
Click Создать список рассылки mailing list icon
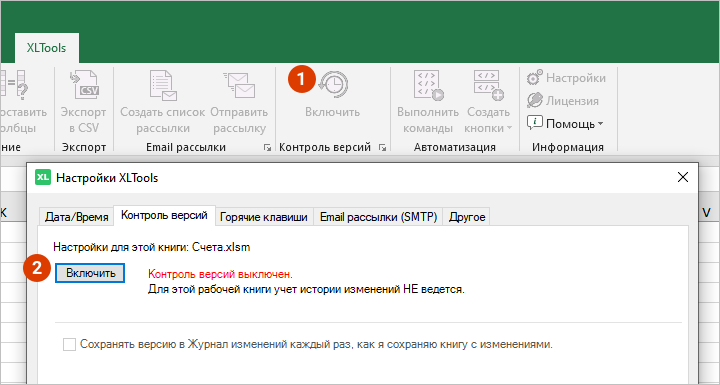coord(163,85)
